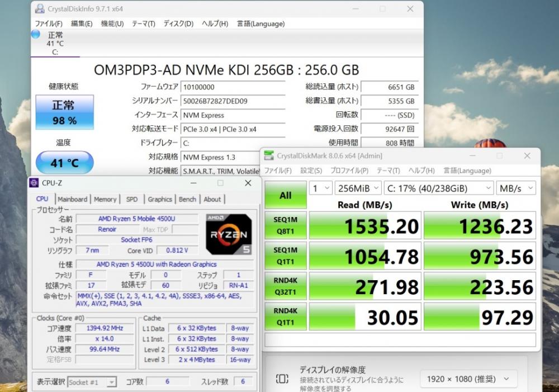Click the SEQ1M Q1T1 read result 1054.78
This screenshot has height=392, width=559.
coord(365,256)
